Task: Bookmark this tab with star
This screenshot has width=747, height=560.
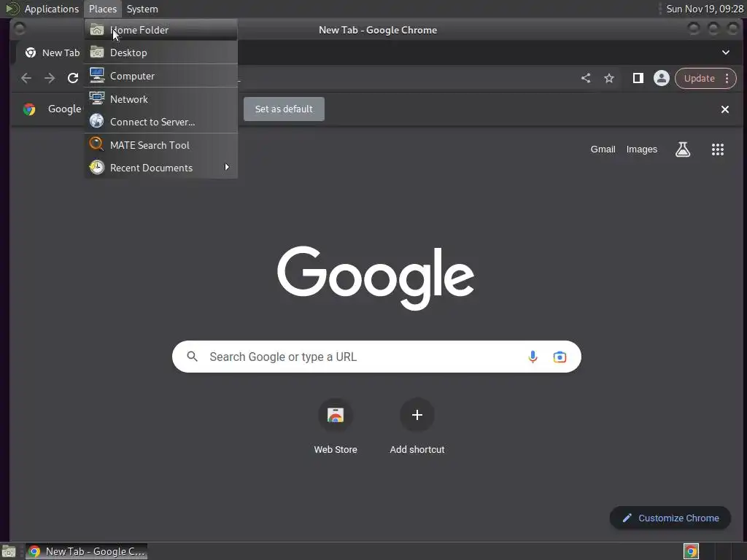Action: pos(609,78)
